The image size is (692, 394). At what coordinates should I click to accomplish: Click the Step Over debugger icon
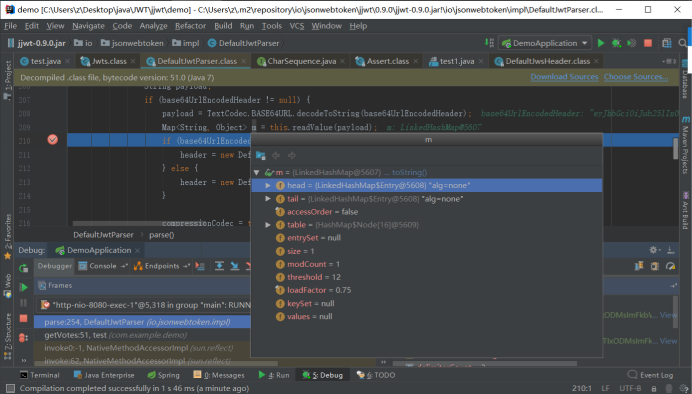(x=219, y=266)
